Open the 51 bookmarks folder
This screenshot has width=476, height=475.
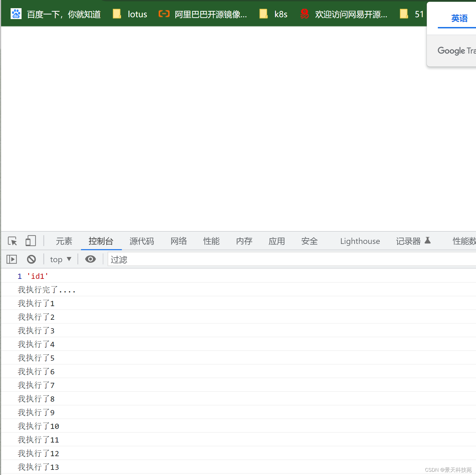click(x=411, y=14)
